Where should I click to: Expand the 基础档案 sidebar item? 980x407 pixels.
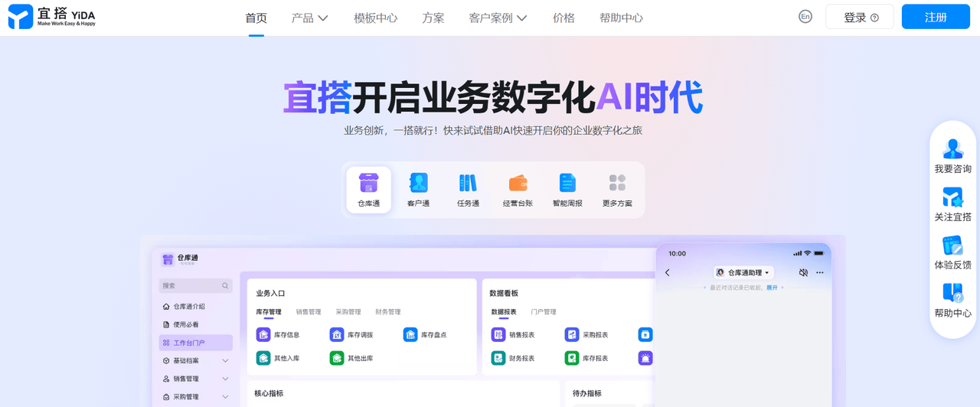pos(195,360)
